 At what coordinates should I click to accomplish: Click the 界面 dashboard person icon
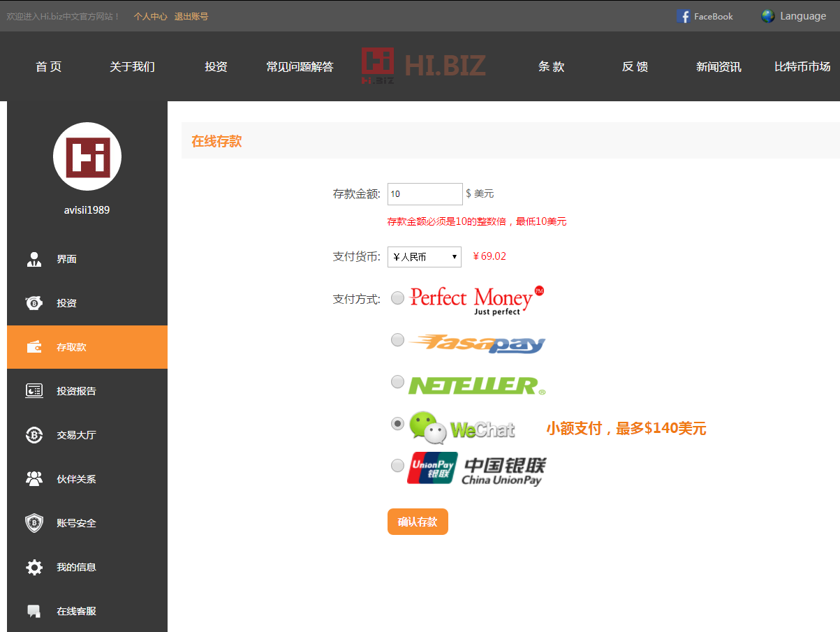(x=34, y=259)
